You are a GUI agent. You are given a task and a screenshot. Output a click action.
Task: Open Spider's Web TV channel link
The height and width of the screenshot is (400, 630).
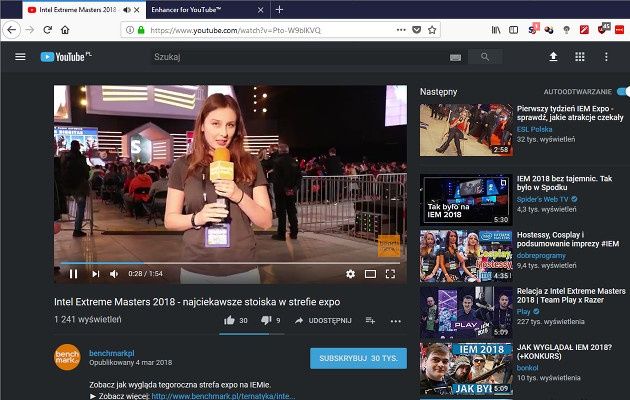[543, 199]
